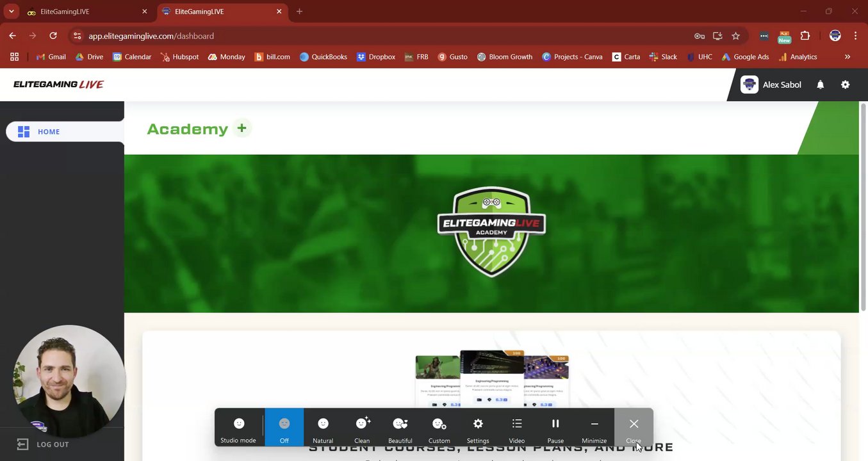Open the Projects - Canva bookmark

click(x=572, y=57)
